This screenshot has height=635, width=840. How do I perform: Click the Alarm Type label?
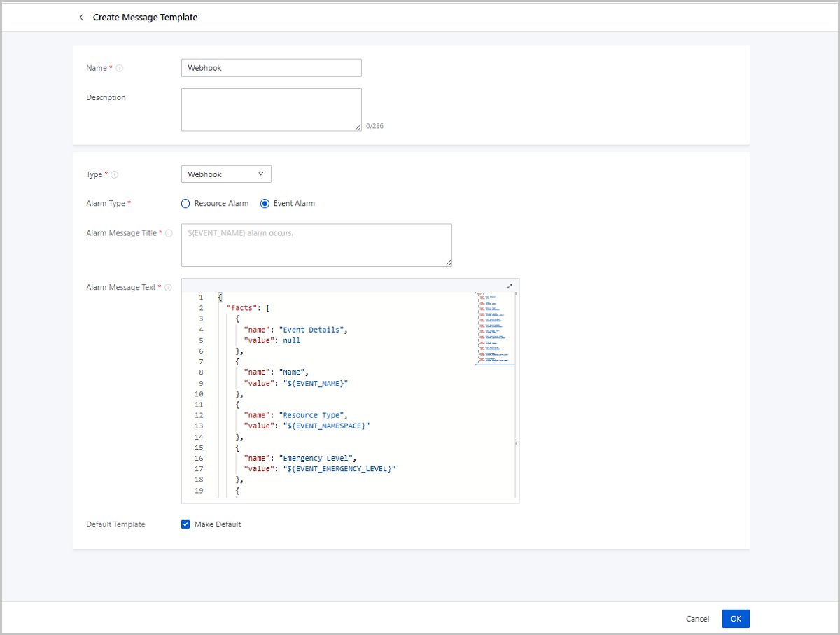point(106,204)
